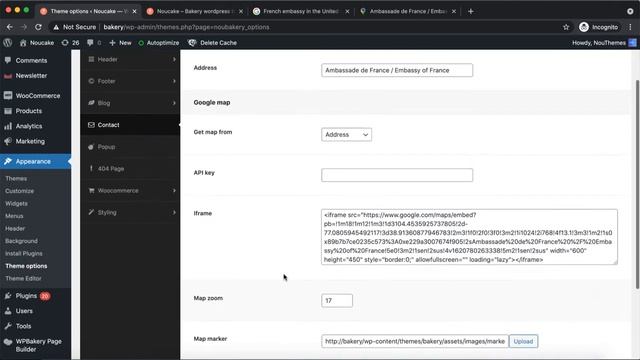
Task: Open the Get map from dropdown
Action: tap(346, 134)
